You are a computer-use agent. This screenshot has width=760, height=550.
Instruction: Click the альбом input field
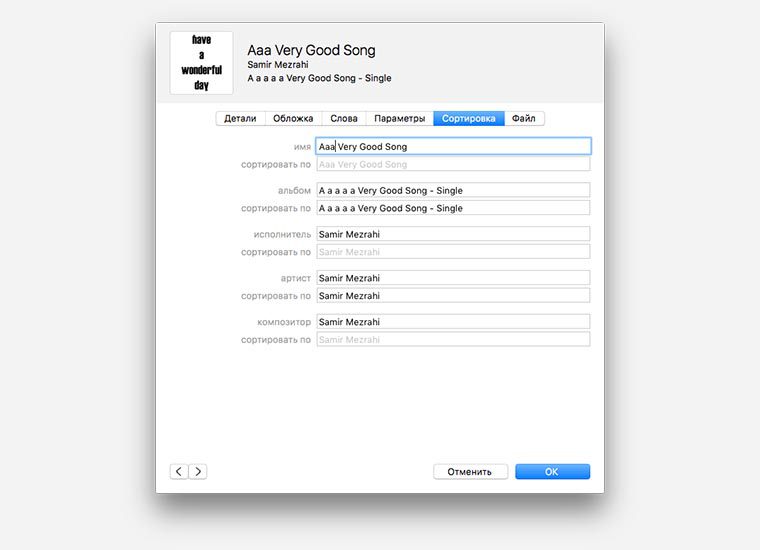(452, 190)
